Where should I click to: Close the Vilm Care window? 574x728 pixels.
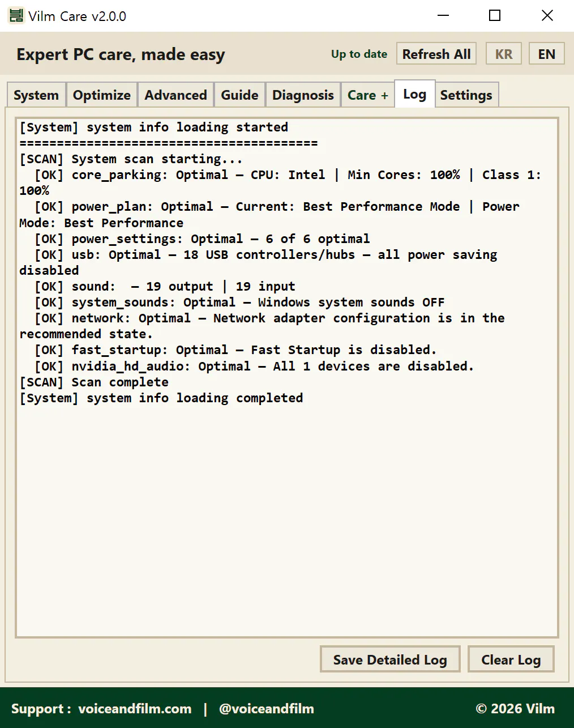click(547, 15)
